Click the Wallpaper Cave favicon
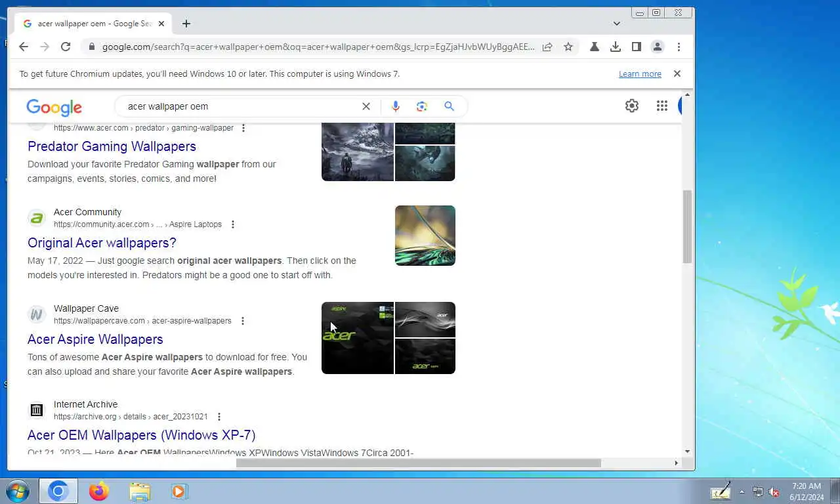The image size is (840, 504). pos(37,314)
